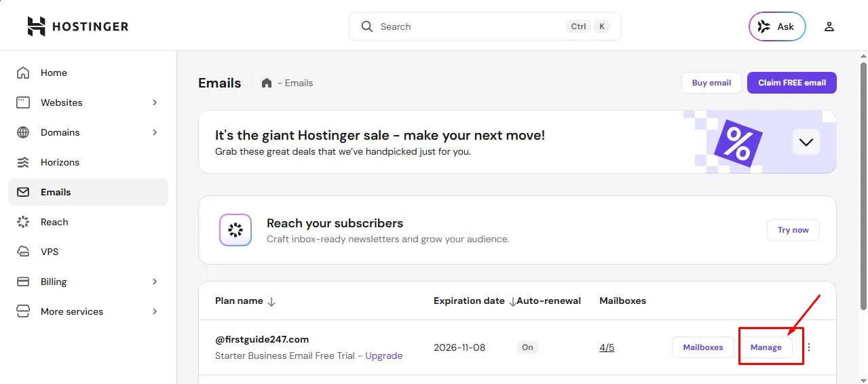Expand the Billing submenu chevron
This screenshot has height=384, width=868.
155,282
